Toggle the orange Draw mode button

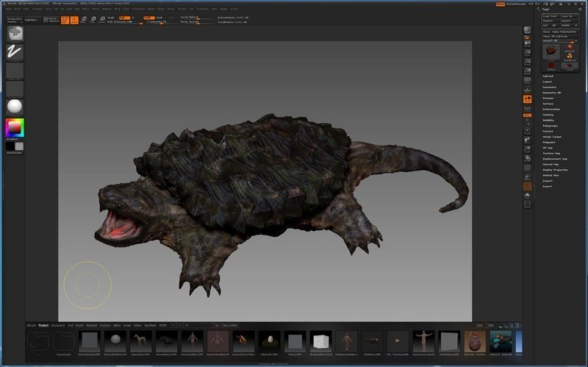pos(74,20)
